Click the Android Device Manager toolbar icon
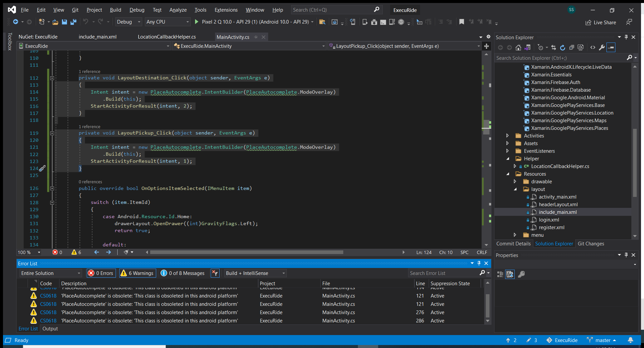The height and width of the screenshot is (348, 644). pos(365,22)
